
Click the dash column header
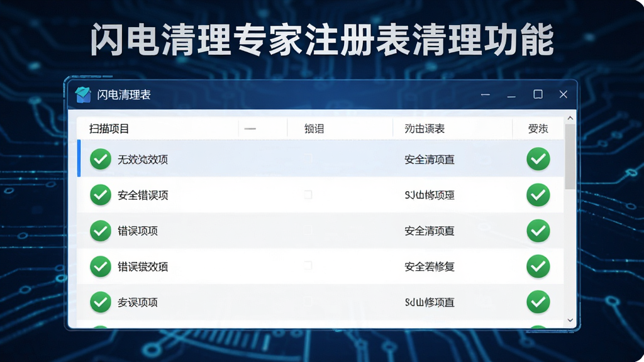[250, 128]
